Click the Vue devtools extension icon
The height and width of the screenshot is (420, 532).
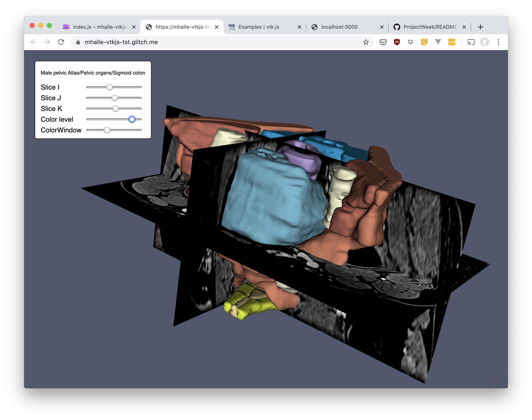click(438, 42)
